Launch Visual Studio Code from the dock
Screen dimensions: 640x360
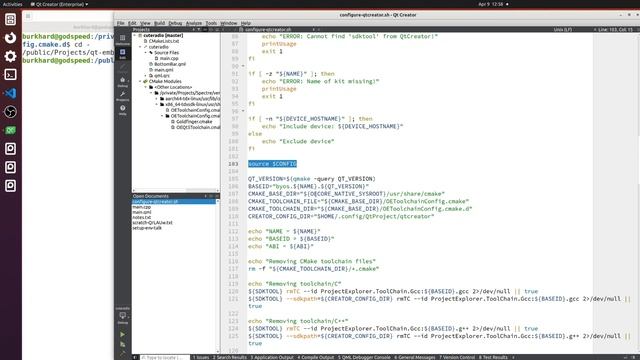(x=11, y=93)
